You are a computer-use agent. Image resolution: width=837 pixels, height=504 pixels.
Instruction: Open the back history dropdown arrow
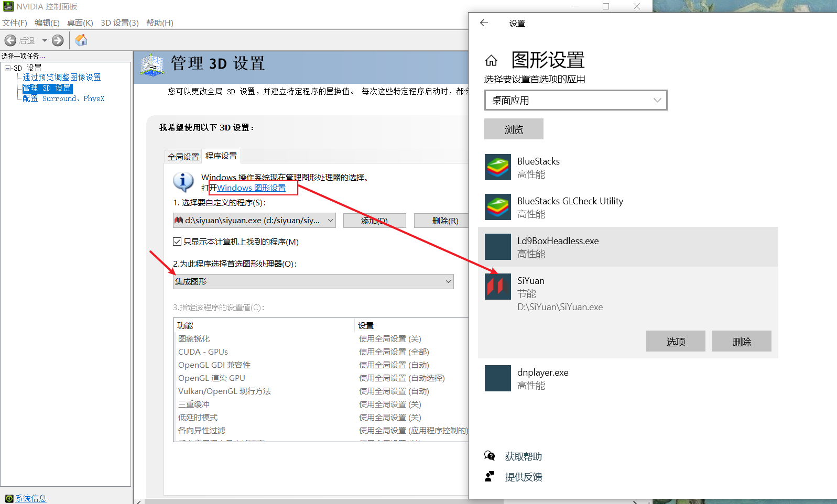pyautogui.click(x=45, y=40)
